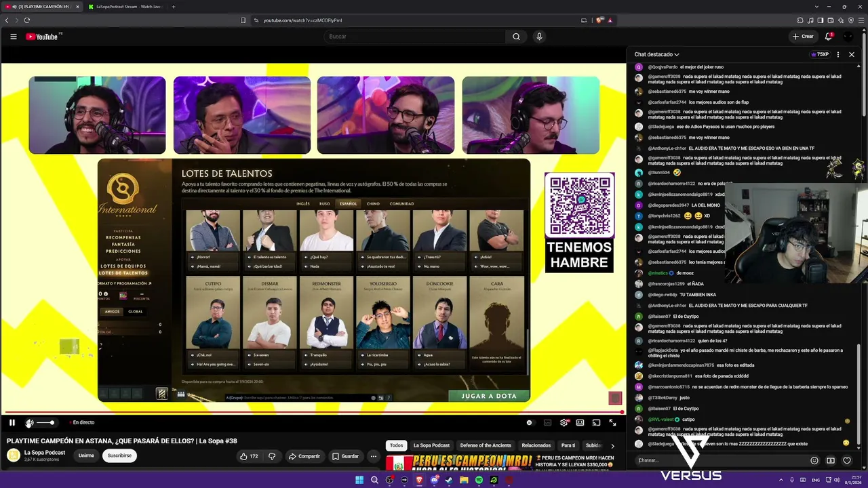Image resolution: width=868 pixels, height=488 pixels.
Task: Reload the current page
Action: [27, 20]
